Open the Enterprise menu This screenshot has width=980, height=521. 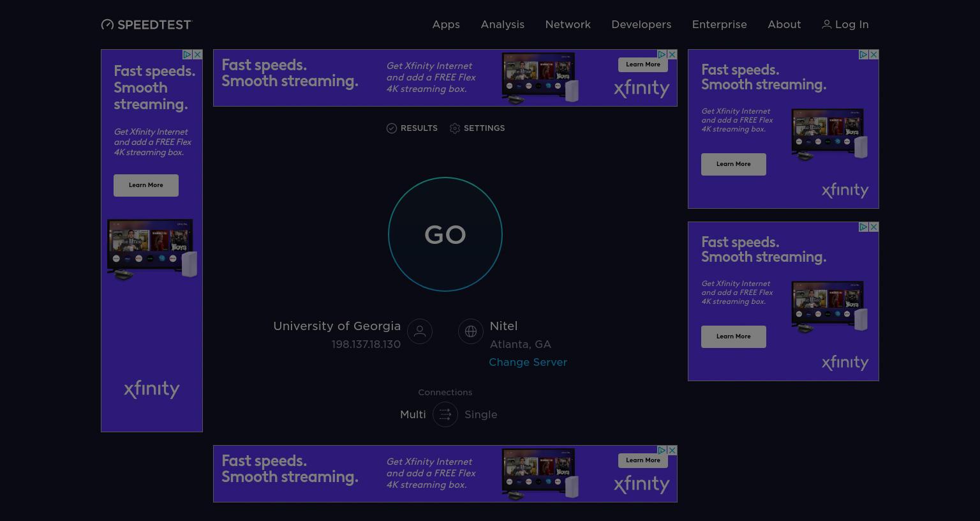coord(719,24)
